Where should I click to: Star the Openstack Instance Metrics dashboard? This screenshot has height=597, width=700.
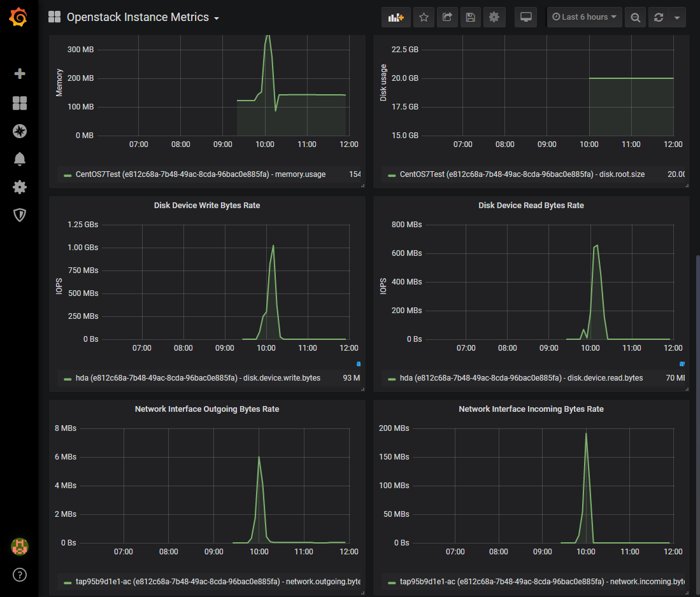pos(424,17)
